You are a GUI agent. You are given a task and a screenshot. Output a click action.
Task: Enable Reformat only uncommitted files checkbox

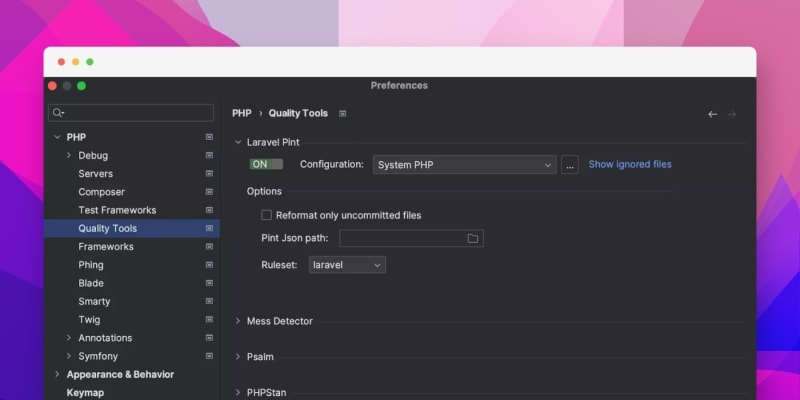[267, 215]
